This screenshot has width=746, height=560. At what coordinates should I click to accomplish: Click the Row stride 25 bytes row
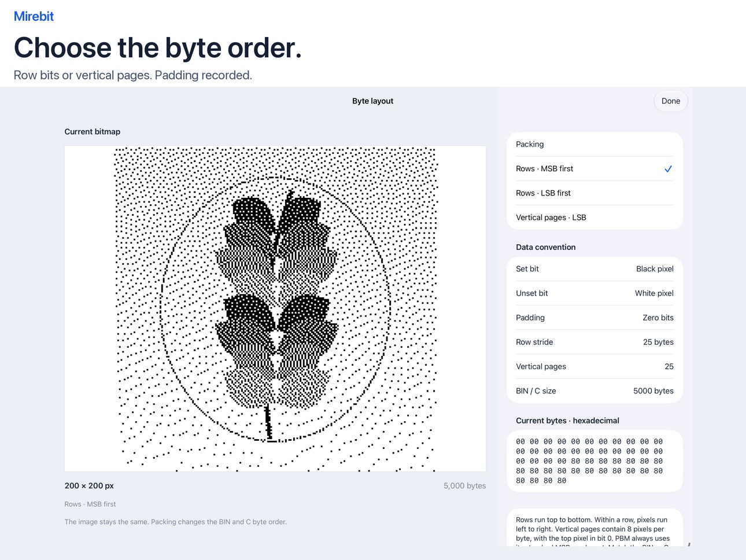(594, 342)
